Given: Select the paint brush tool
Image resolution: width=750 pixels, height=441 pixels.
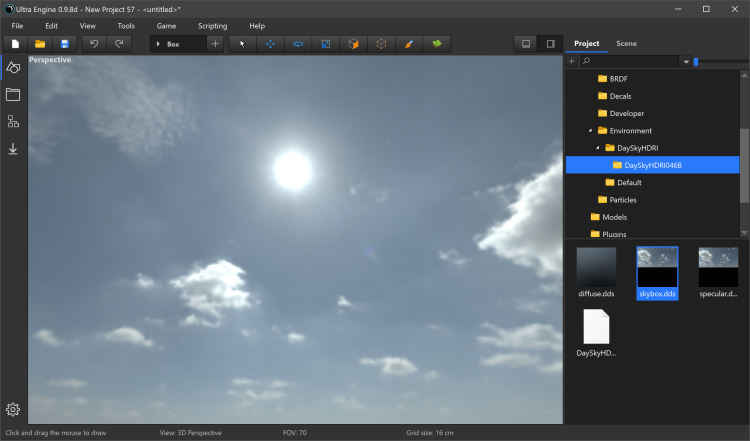Looking at the screenshot, I should pos(409,44).
